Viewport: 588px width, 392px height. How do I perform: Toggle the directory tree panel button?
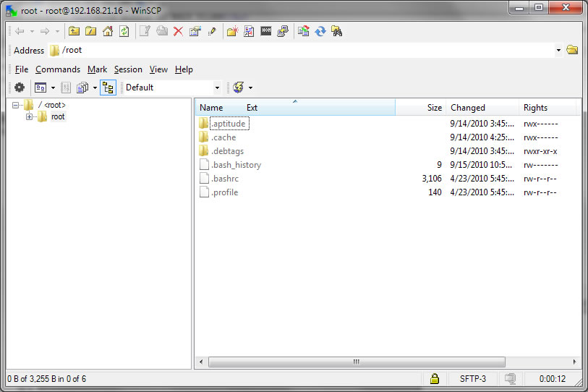(108, 88)
